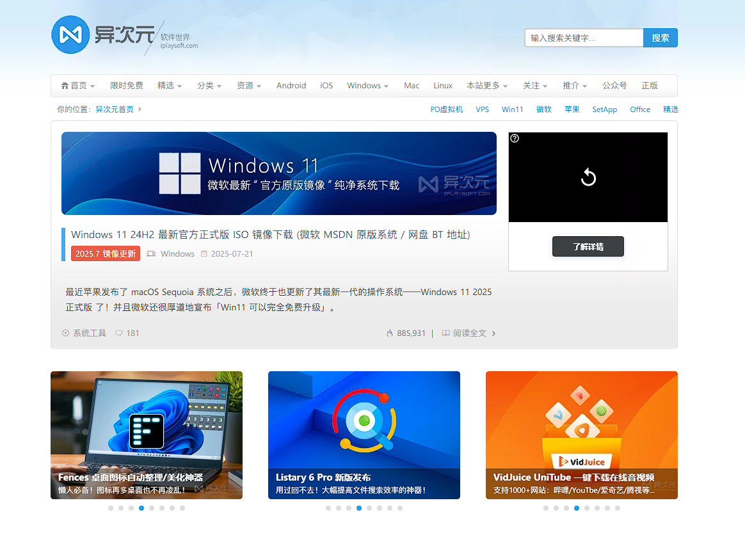This screenshot has height=560, width=745.
Task: Expand the 精选 navigation dropdown
Action: tap(170, 86)
